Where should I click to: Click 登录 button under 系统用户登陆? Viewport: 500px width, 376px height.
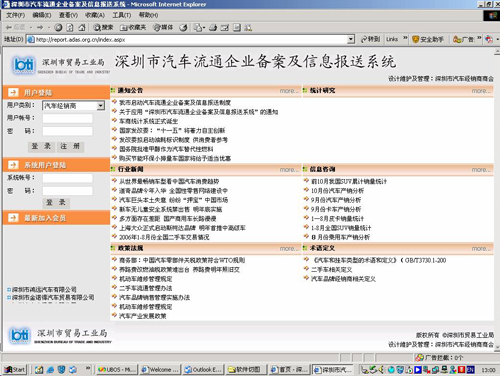pyautogui.click(x=56, y=202)
